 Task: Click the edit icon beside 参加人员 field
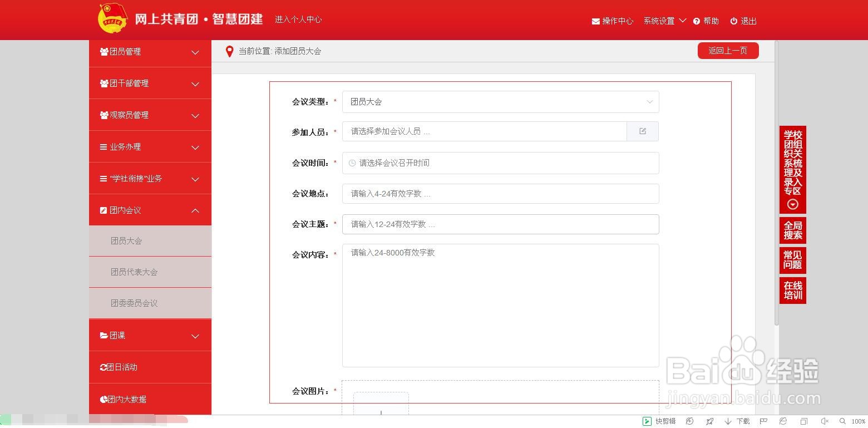pos(642,131)
